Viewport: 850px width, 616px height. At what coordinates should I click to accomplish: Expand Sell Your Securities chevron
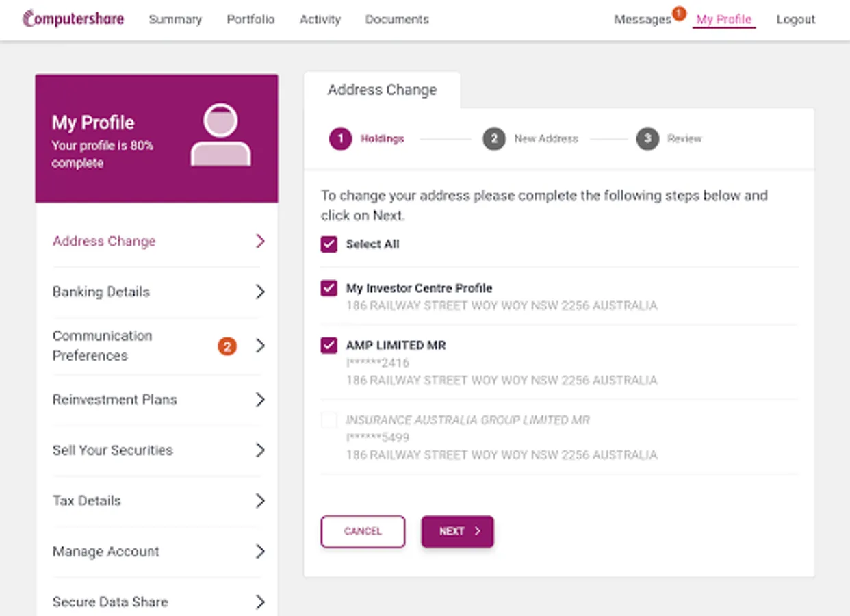(260, 450)
